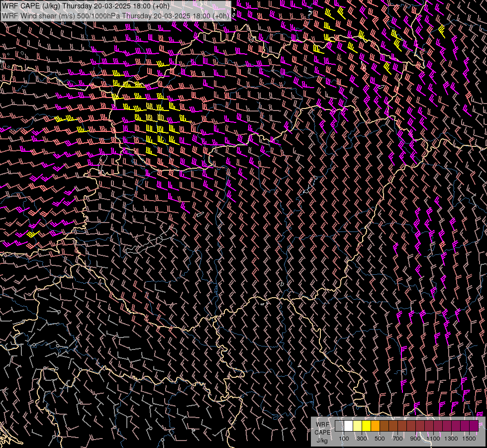
Task: Select the gray below-100 legend swatch
Action: [339, 426]
